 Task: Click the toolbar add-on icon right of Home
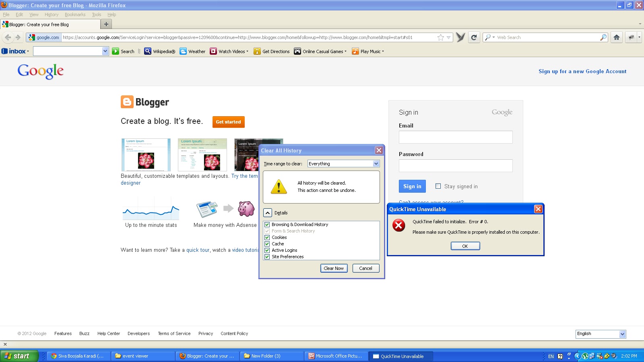632,37
